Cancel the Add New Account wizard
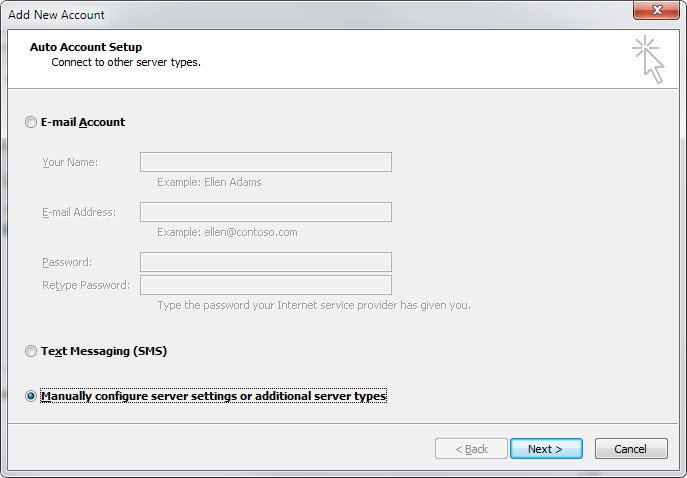The height and width of the screenshot is (478, 687). (x=631, y=449)
